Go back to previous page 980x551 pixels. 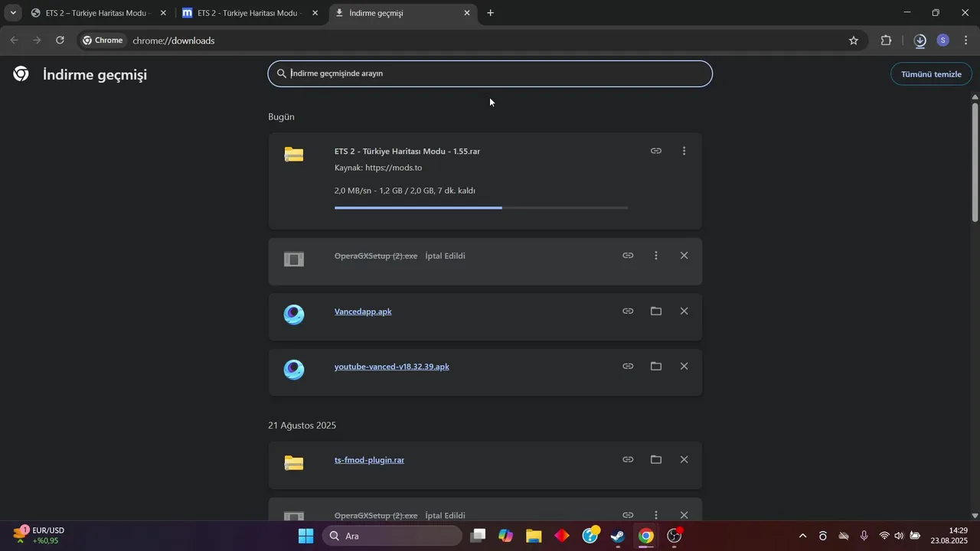point(14,41)
